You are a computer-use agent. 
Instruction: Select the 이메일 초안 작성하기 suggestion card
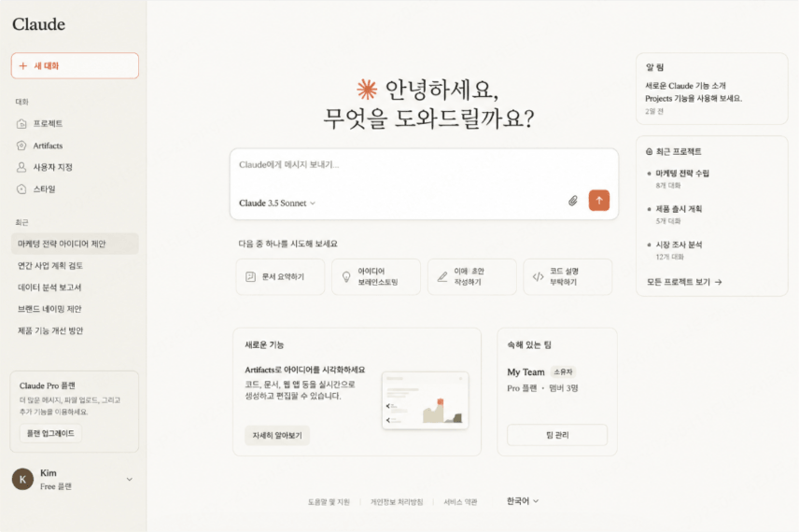coord(472,276)
